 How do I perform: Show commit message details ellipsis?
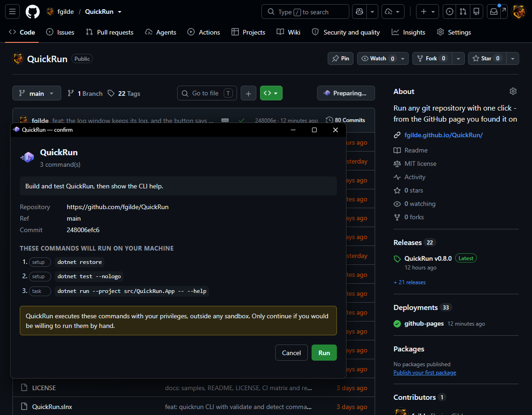225,120
